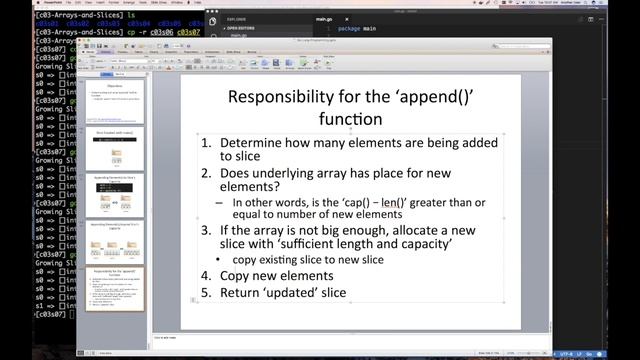The height and width of the screenshot is (360, 640).
Task: Open Quick Styles icon in ribbon
Action: tap(304, 63)
